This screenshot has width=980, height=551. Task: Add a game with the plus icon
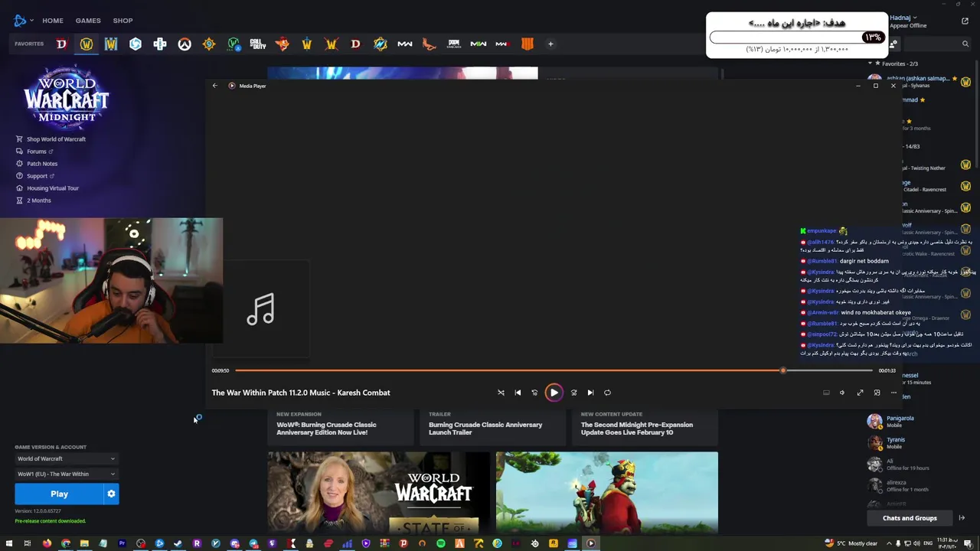pos(550,44)
